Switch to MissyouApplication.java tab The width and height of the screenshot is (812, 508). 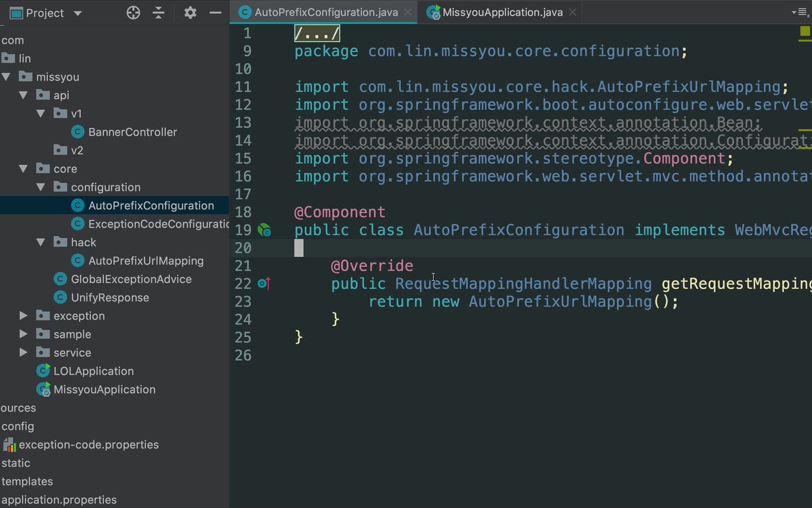pos(503,13)
